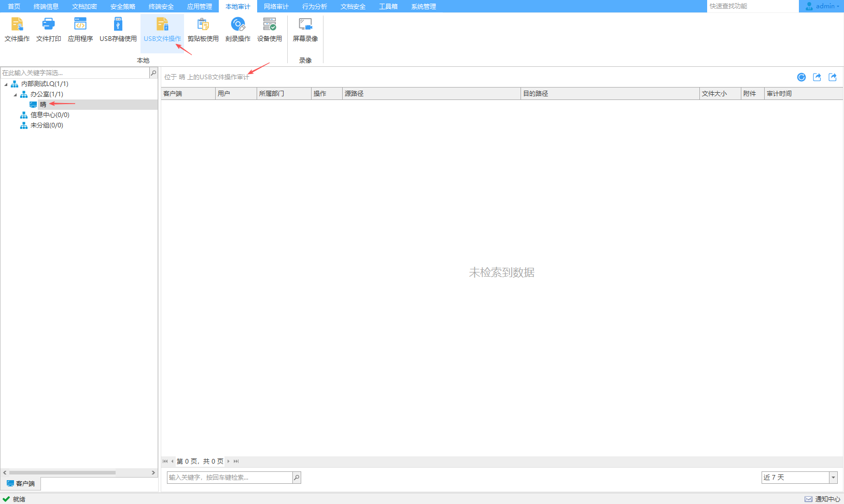Click the left panel horizontal scrollbar

(x=62, y=472)
